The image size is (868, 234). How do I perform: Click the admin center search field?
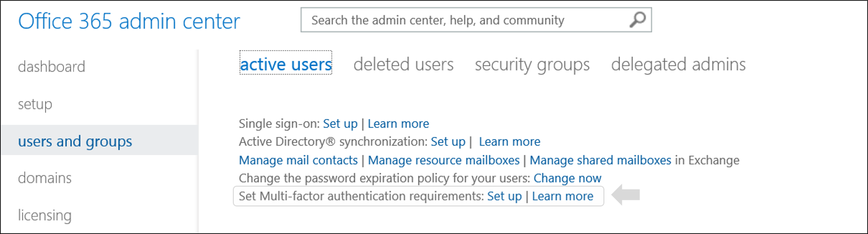pos(464,20)
